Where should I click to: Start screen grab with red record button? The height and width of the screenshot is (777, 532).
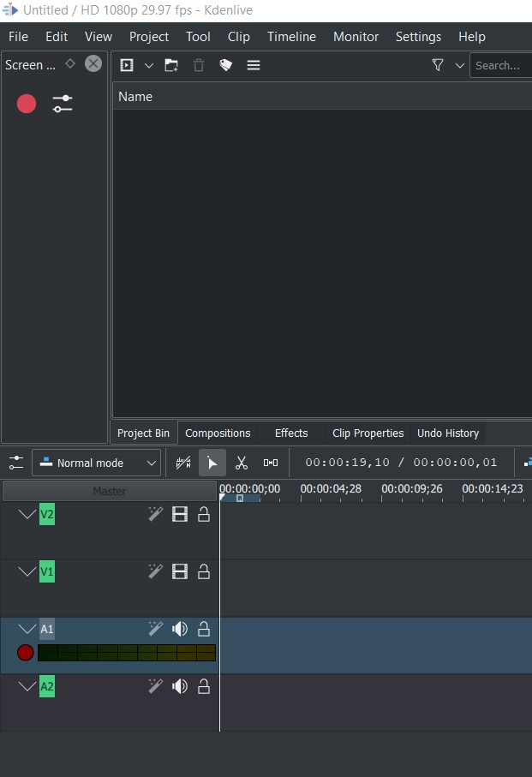(x=27, y=104)
